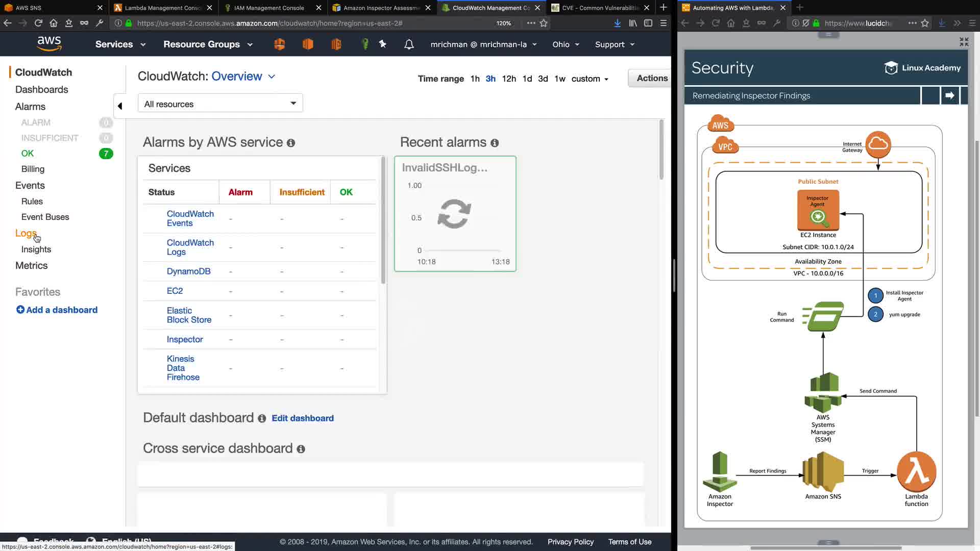
Task: Click the refresh icon in InvalidSSHLog widget
Action: 454,214
